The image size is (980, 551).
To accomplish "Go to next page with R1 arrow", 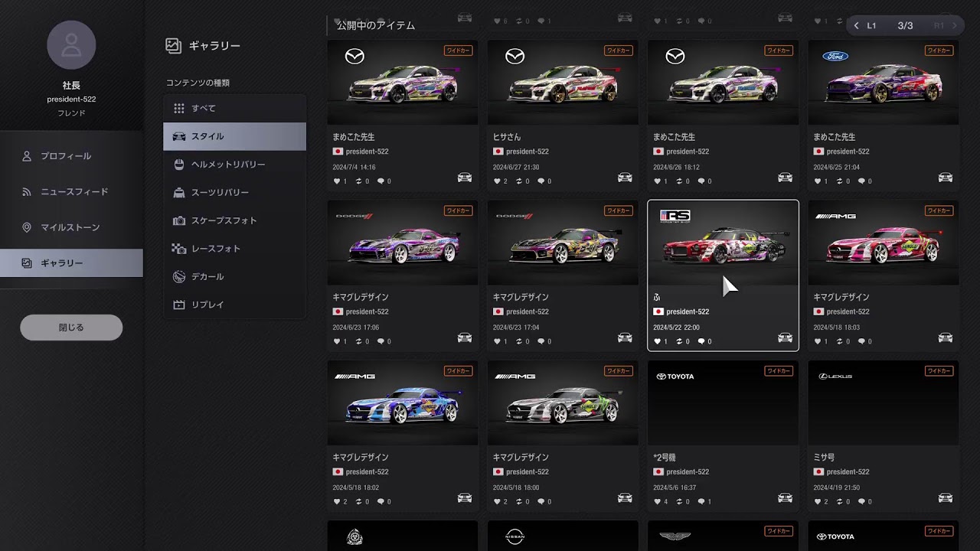I will (x=954, y=25).
